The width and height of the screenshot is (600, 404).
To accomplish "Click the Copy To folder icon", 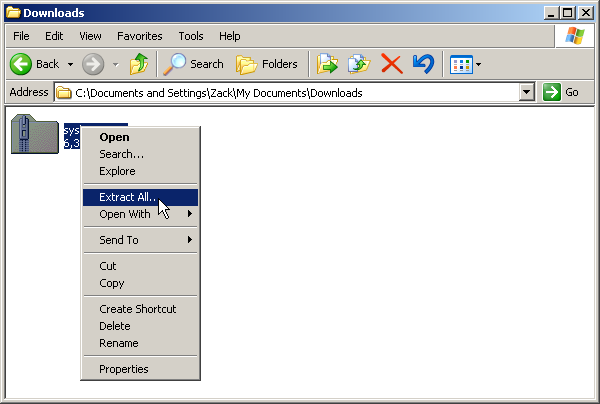I will click(359, 64).
